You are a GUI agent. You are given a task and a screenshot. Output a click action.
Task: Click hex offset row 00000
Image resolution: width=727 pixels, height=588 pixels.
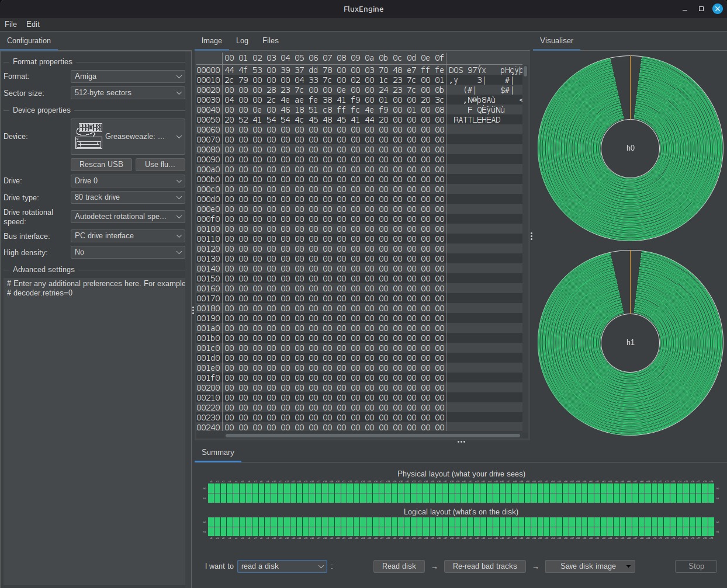[x=208, y=70]
